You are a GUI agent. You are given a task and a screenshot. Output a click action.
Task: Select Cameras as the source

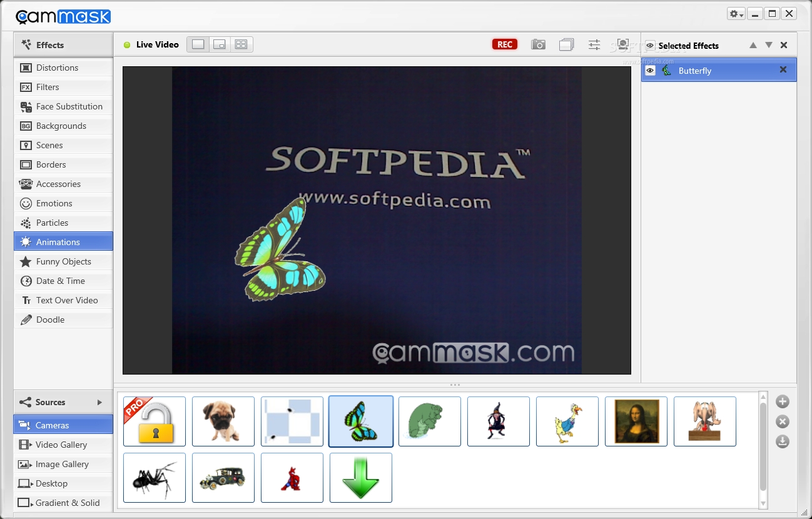click(63, 425)
